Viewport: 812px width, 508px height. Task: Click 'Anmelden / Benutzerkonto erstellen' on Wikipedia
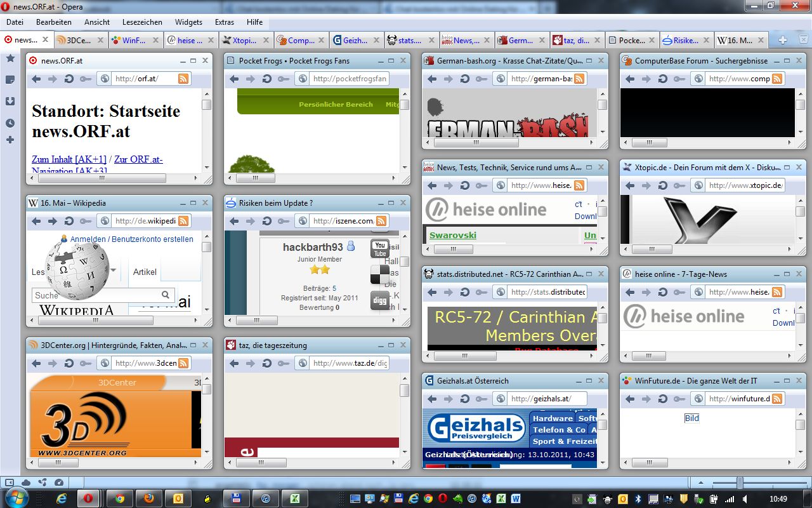(x=131, y=239)
